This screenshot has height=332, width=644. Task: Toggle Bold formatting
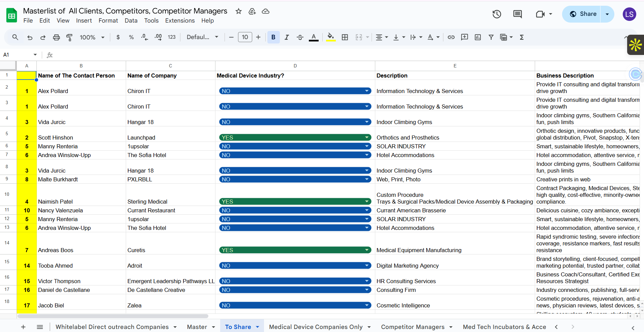pos(273,37)
